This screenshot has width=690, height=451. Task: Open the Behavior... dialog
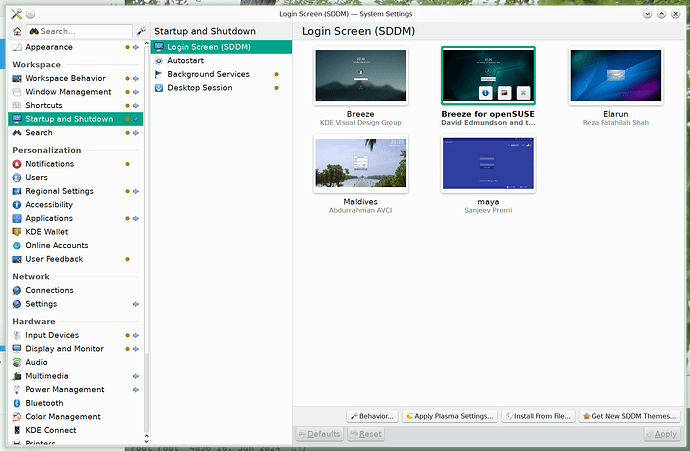pyautogui.click(x=372, y=416)
